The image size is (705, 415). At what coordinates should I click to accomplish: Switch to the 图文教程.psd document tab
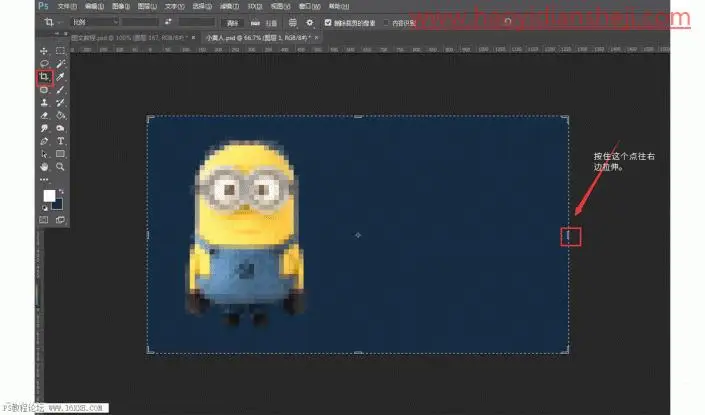[129, 38]
